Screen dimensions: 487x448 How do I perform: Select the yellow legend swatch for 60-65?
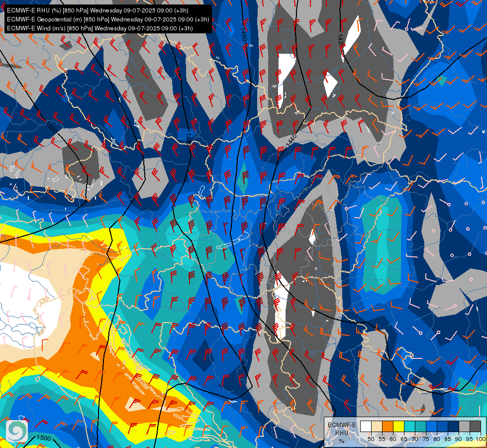point(399,426)
